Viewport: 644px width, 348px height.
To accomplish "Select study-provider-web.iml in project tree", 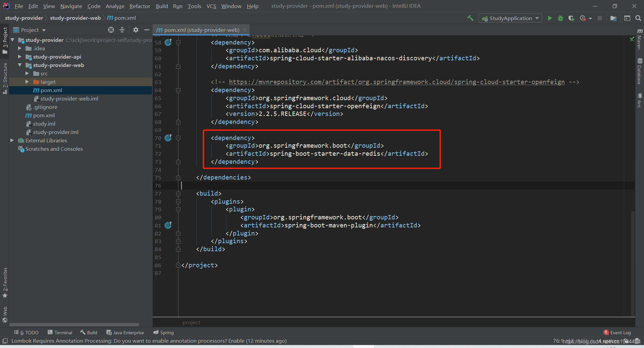I will point(69,98).
